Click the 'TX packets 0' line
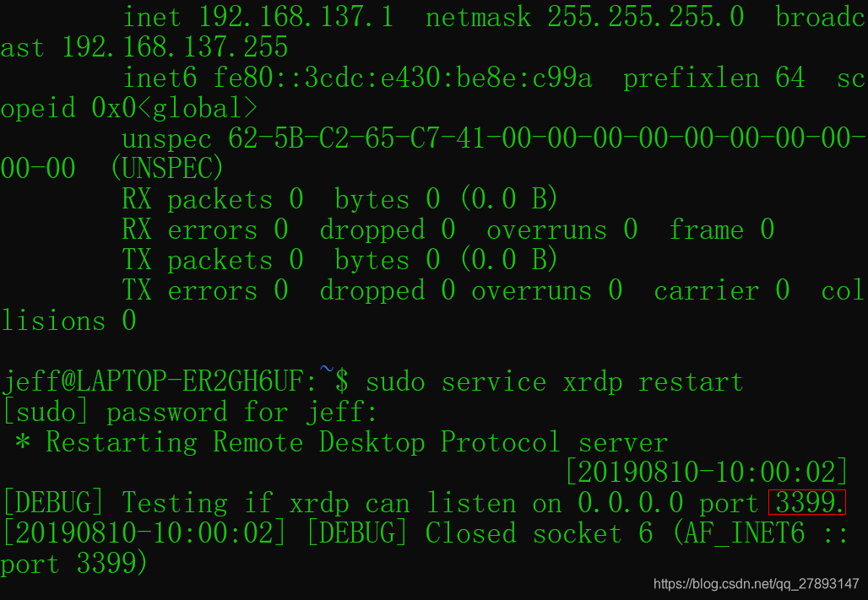The image size is (868, 600). [x=340, y=260]
